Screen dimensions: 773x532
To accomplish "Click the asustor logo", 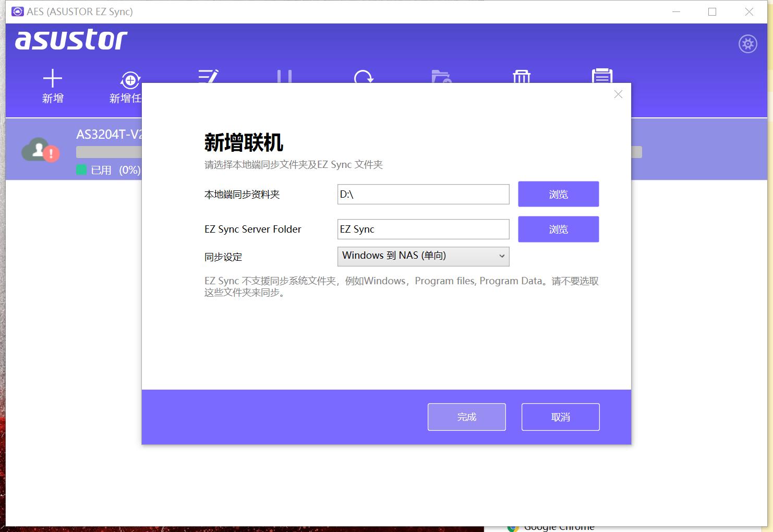I will pos(71,40).
